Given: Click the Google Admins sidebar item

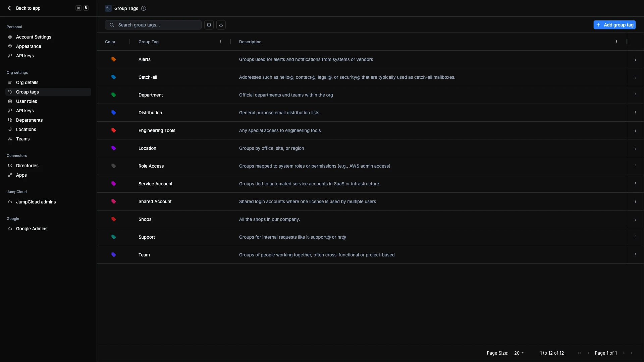Looking at the screenshot, I should click(32, 229).
